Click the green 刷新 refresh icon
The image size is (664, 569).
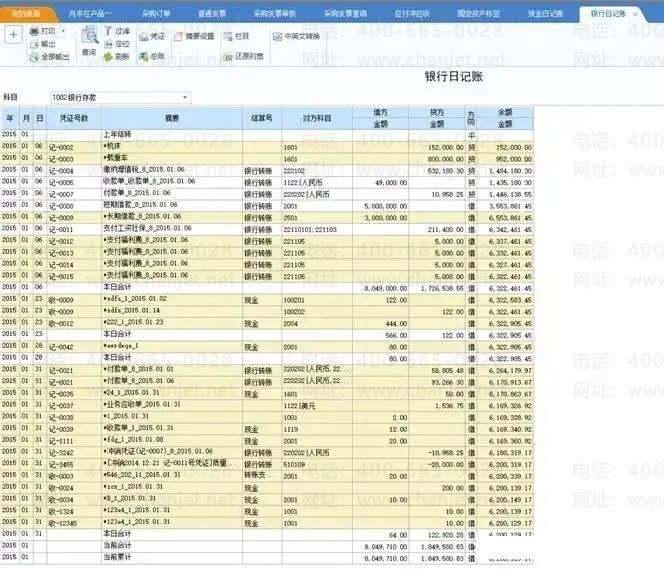click(108, 56)
